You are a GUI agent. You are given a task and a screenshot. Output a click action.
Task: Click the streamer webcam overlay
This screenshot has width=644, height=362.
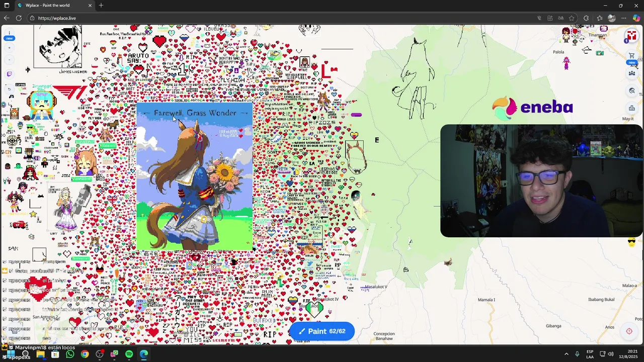tap(541, 181)
